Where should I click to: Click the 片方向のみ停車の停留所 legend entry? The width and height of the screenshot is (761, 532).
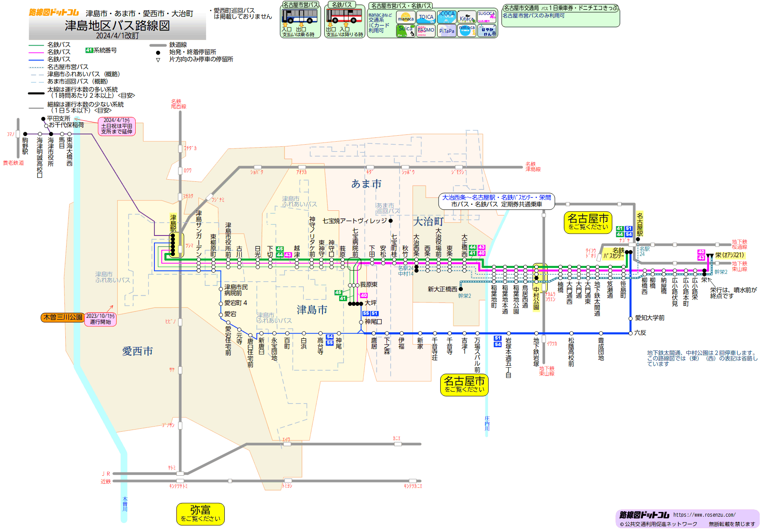pos(201,59)
